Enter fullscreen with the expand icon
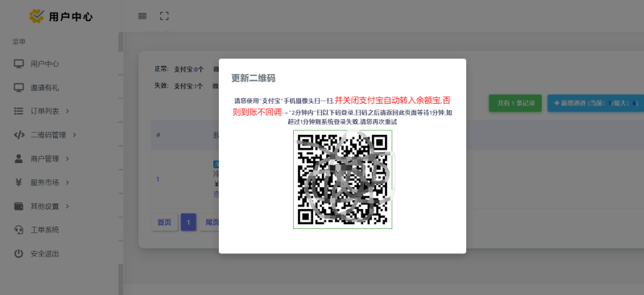This screenshot has height=295, width=644. pos(164,16)
